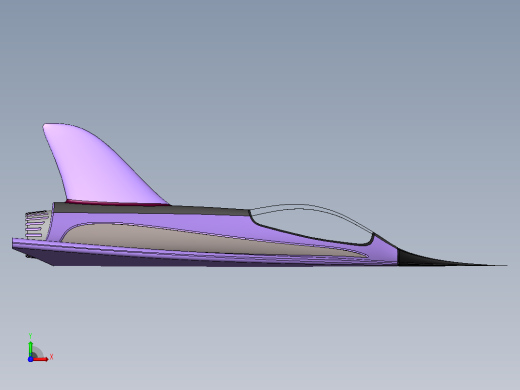520x390 pixels.
Task: Click the rear engine exhaust vents
Action: click(38, 225)
